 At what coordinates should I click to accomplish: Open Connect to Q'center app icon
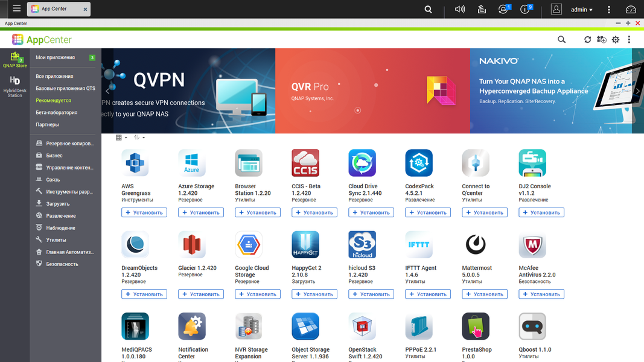[476, 163]
